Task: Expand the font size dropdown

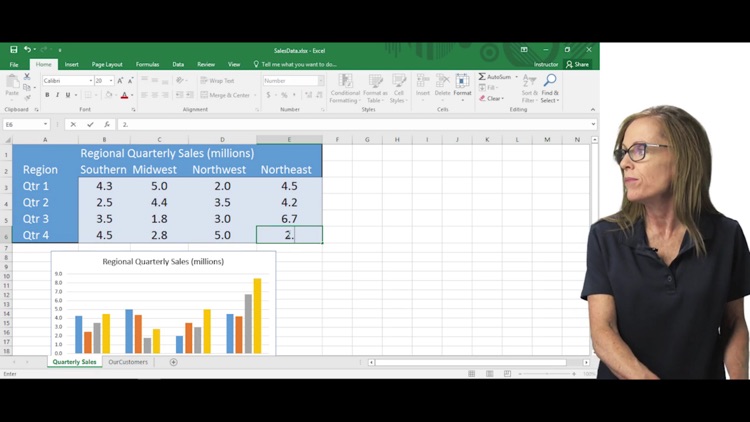Action: click(111, 81)
